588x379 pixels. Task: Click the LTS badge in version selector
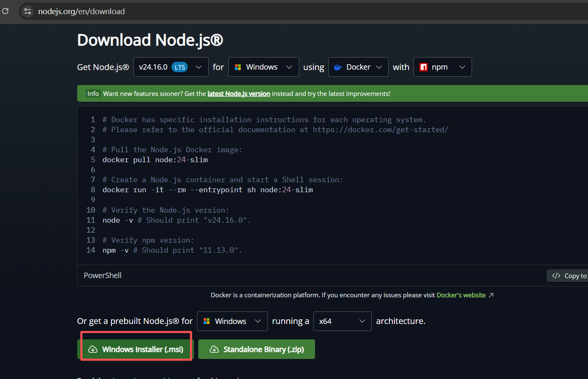point(180,67)
